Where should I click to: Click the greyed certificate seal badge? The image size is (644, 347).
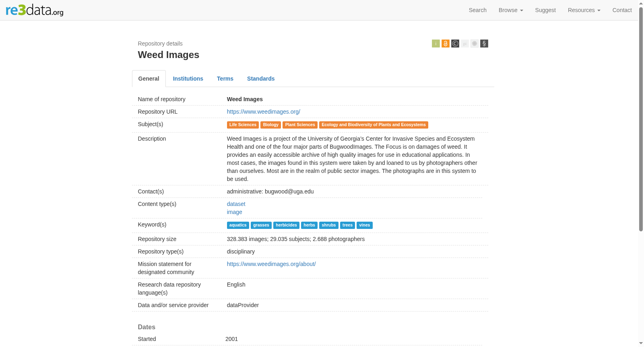point(474,44)
